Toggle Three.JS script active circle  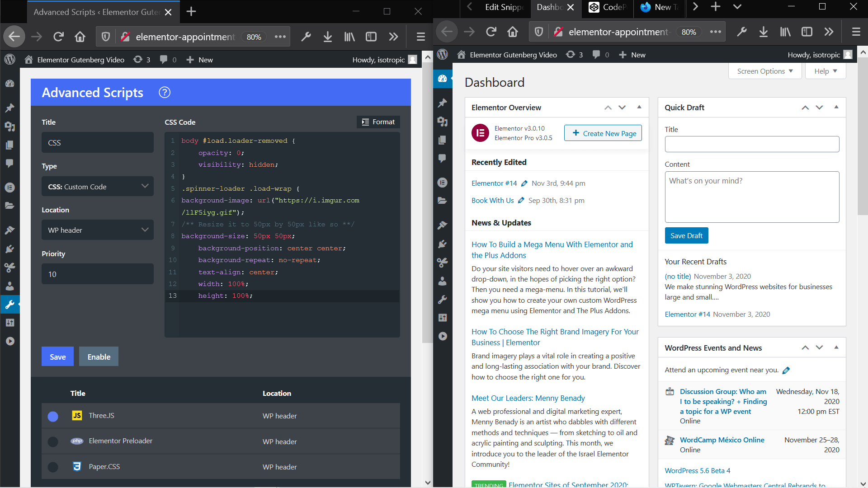[x=53, y=416]
